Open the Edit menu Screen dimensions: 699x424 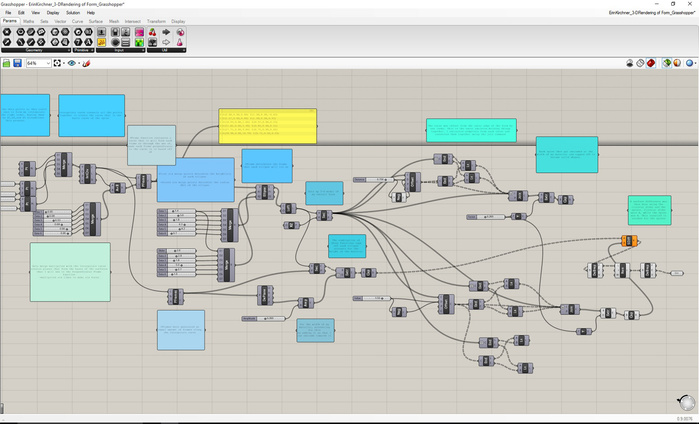(x=21, y=13)
